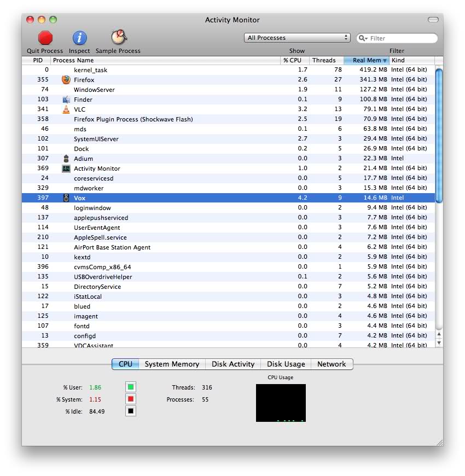Select the kextd process

pyautogui.click(x=228, y=257)
